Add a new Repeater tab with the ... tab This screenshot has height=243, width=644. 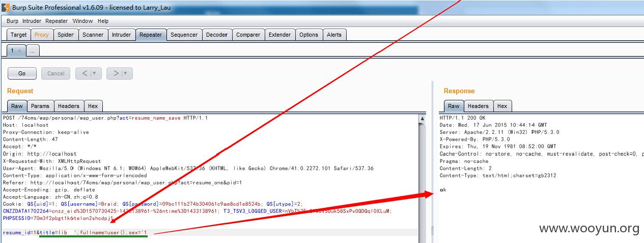pos(32,50)
